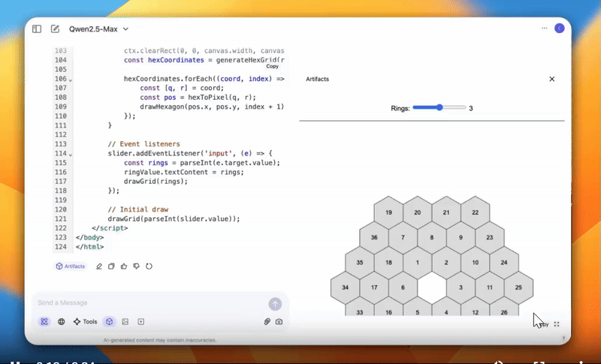
Task: Collapse code fold at line 106
Action: coord(71,80)
